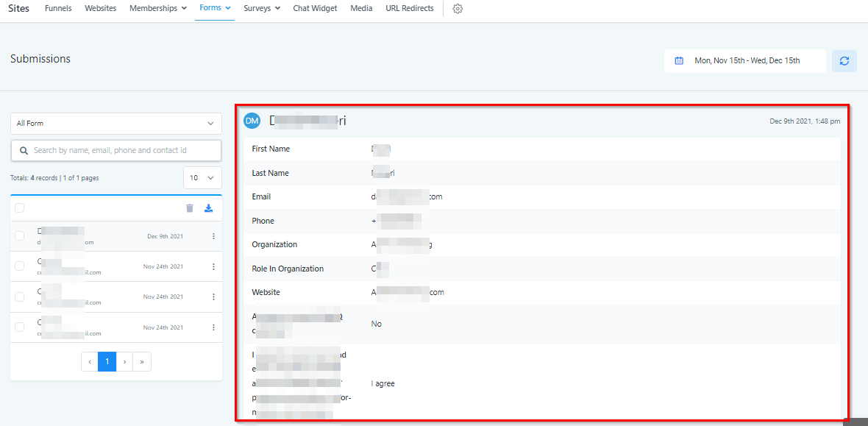
Task: Click the refresh submissions icon button
Action: (844, 61)
